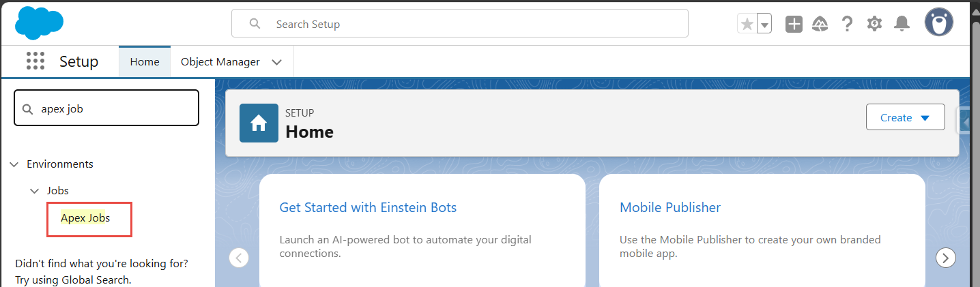
Task: Click the magnifier icon in Quick Find
Action: 28,109
